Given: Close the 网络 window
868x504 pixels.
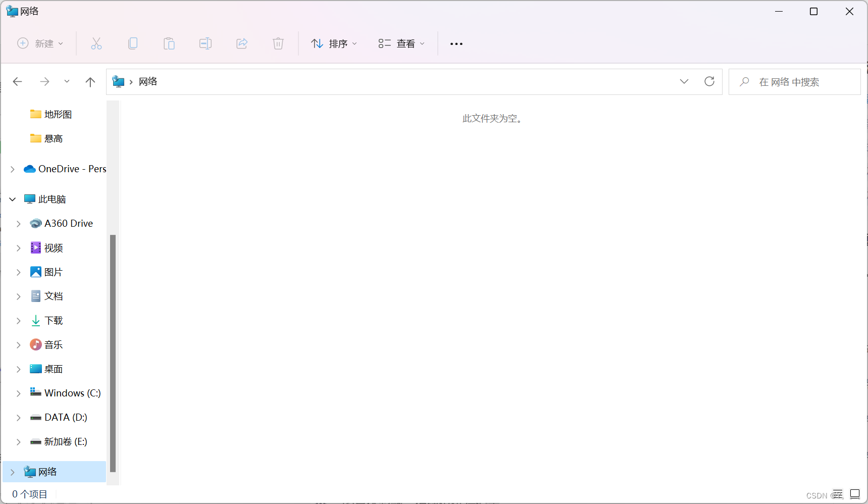Looking at the screenshot, I should pos(849,11).
